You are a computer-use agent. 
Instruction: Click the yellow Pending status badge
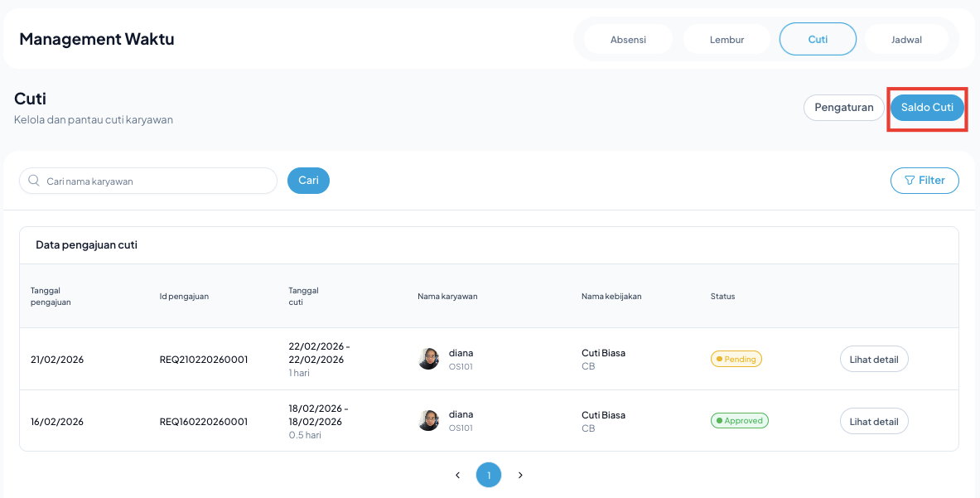(736, 360)
